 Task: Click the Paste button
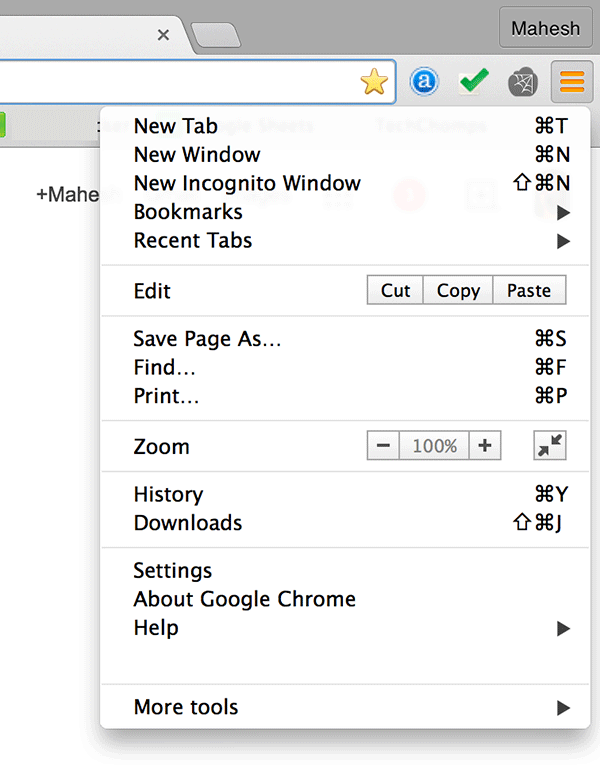point(529,290)
